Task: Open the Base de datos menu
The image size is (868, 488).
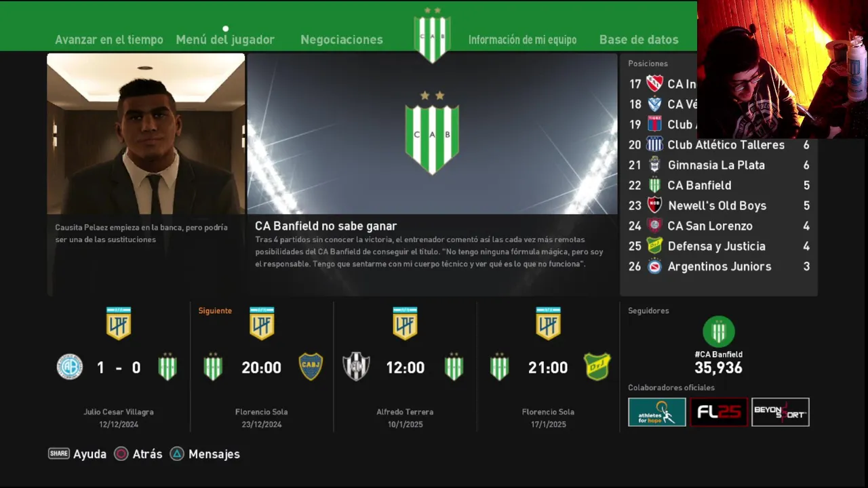Action: coord(639,40)
